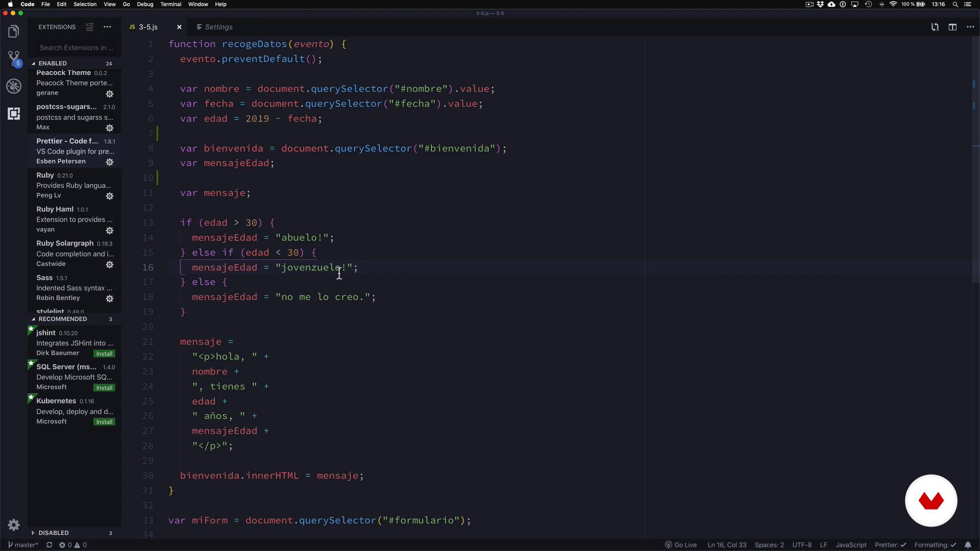This screenshot has height=551, width=980.
Task: Click the Prettier status indicator
Action: pyautogui.click(x=890, y=545)
